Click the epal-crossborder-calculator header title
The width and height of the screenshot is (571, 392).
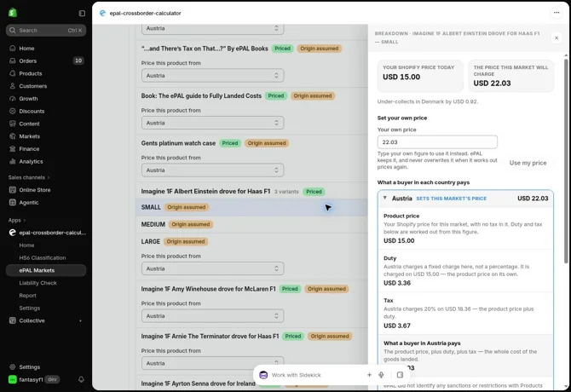click(145, 13)
